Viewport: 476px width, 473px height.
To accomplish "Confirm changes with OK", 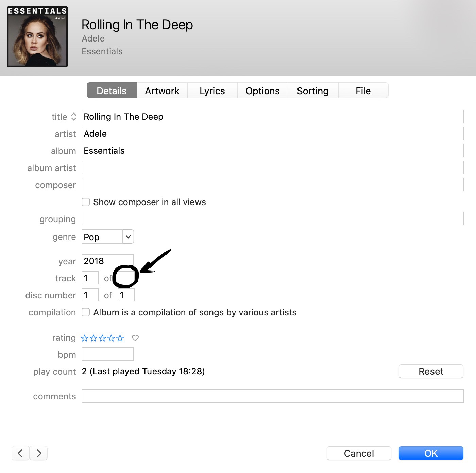I will [431, 453].
